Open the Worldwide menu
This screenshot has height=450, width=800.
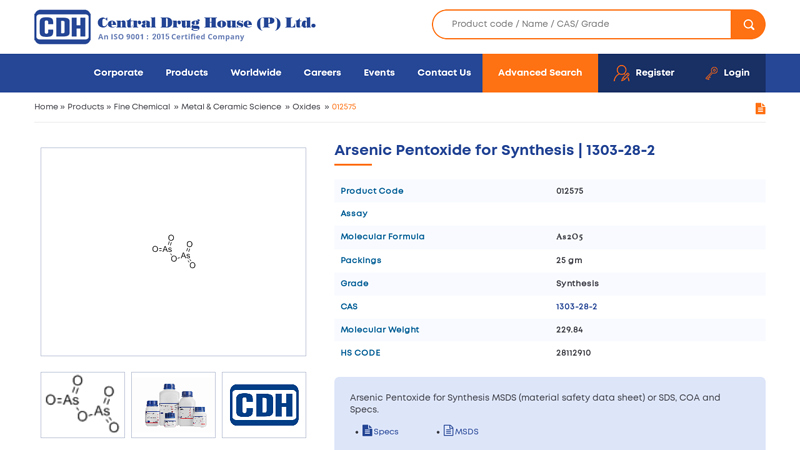coord(256,72)
